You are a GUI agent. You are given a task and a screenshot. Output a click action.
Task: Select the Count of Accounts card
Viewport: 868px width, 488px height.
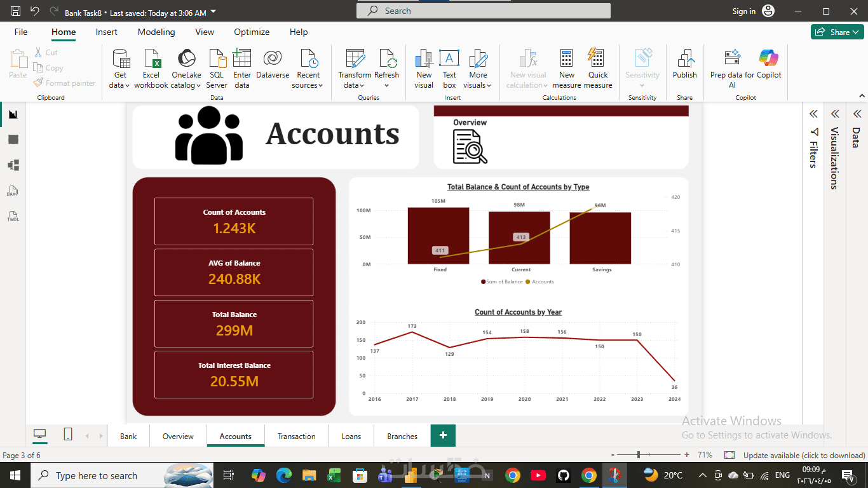234,221
